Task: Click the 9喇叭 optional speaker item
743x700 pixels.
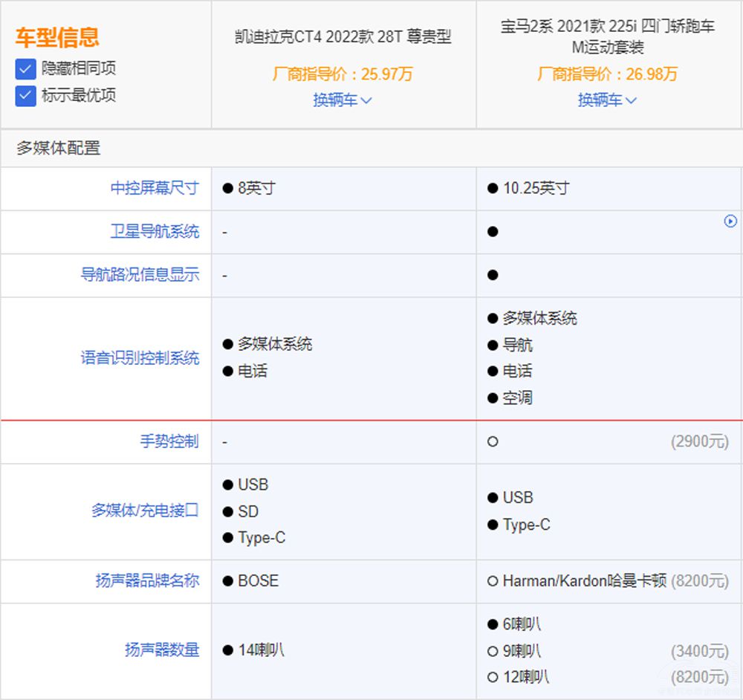Action: pyautogui.click(x=521, y=651)
